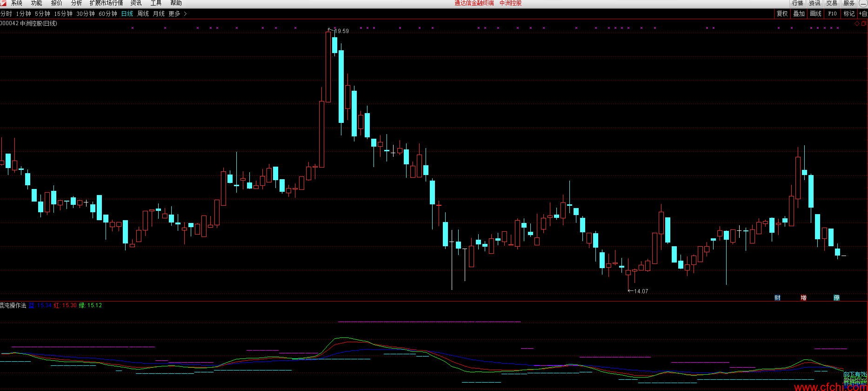Click the 标记 toolbar item

(x=849, y=13)
